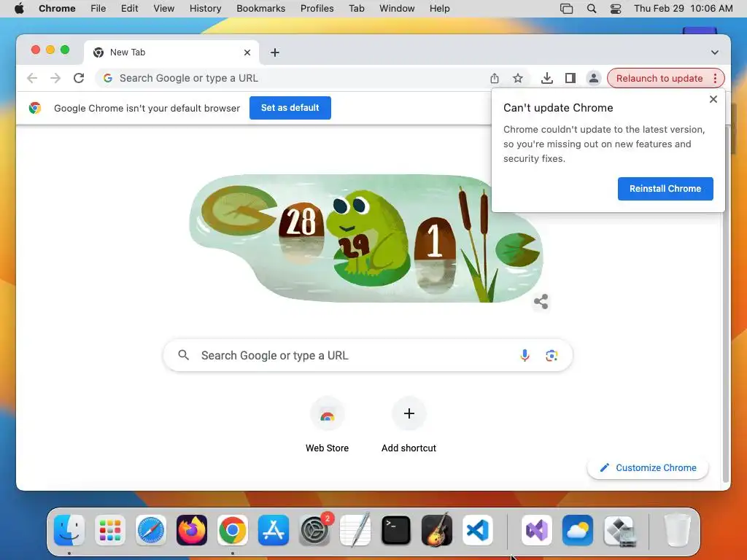
Task: Share the leap day Doodle
Action: tap(541, 301)
